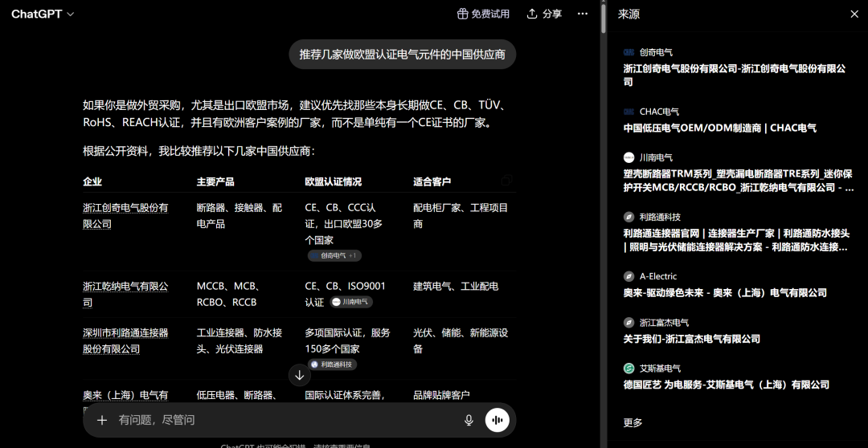
Task: Click the user prompt message bubble
Action: tap(403, 55)
